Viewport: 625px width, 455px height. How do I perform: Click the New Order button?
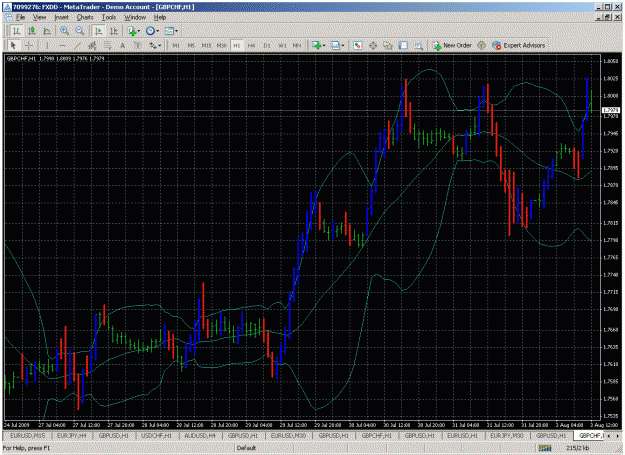pos(452,45)
